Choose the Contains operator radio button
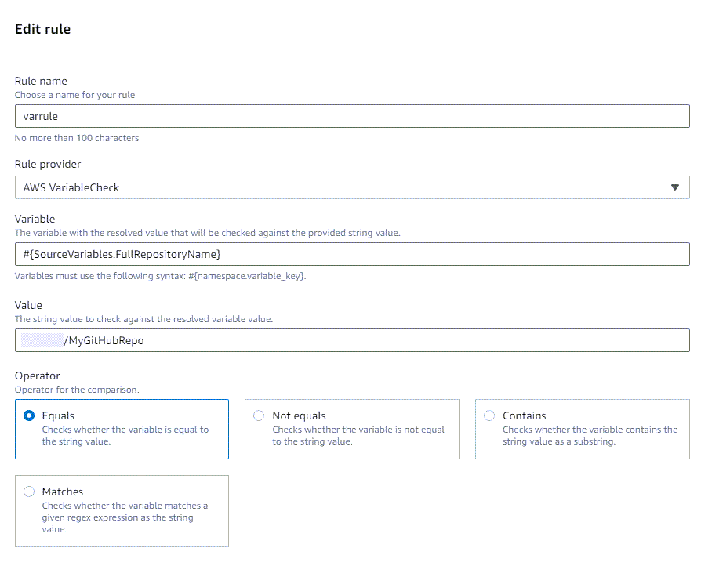Image resolution: width=712 pixels, height=588 pixels. point(489,416)
